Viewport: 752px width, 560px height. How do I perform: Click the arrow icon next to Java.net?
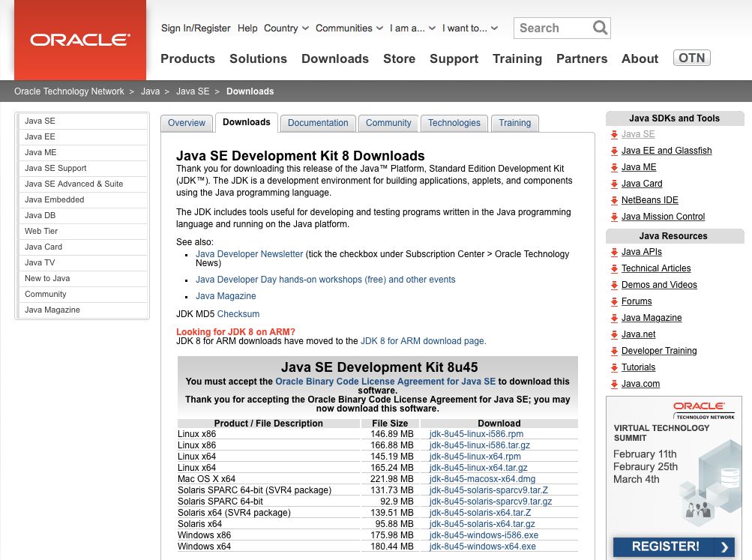coord(614,334)
